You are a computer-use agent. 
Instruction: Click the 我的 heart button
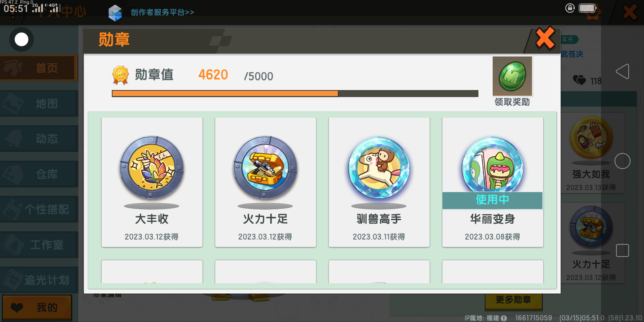coord(37,307)
